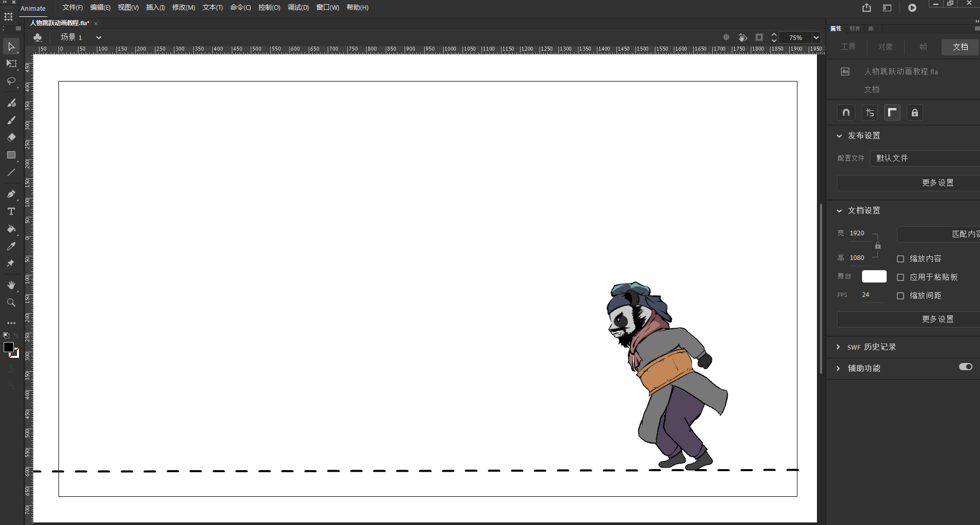Screen dimensions: 980x525
Task: Select the Rectangle tool
Action: pyautogui.click(x=11, y=155)
